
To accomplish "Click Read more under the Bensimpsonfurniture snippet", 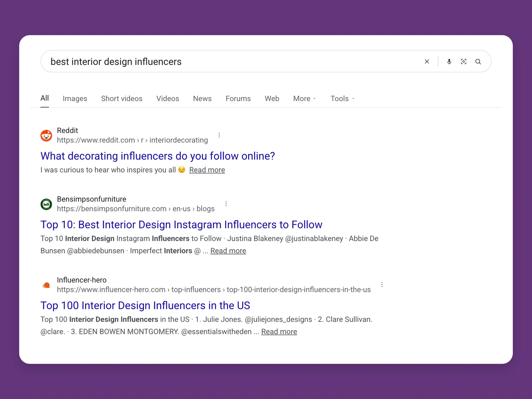I will [228, 251].
